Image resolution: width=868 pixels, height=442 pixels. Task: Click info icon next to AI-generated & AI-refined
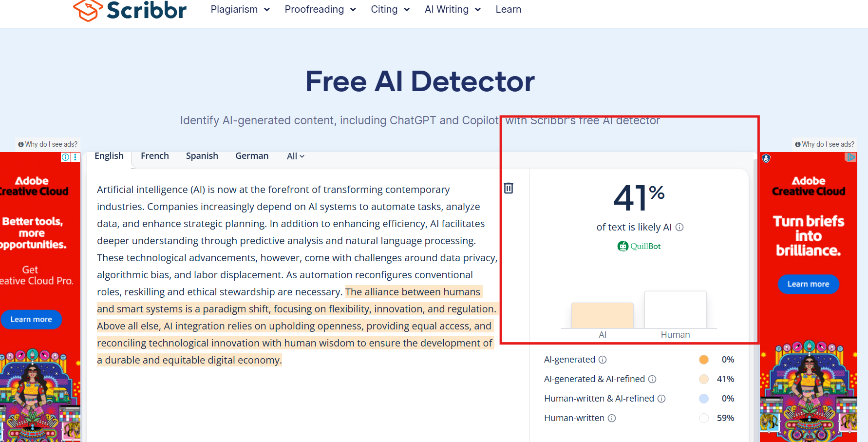pyautogui.click(x=652, y=379)
